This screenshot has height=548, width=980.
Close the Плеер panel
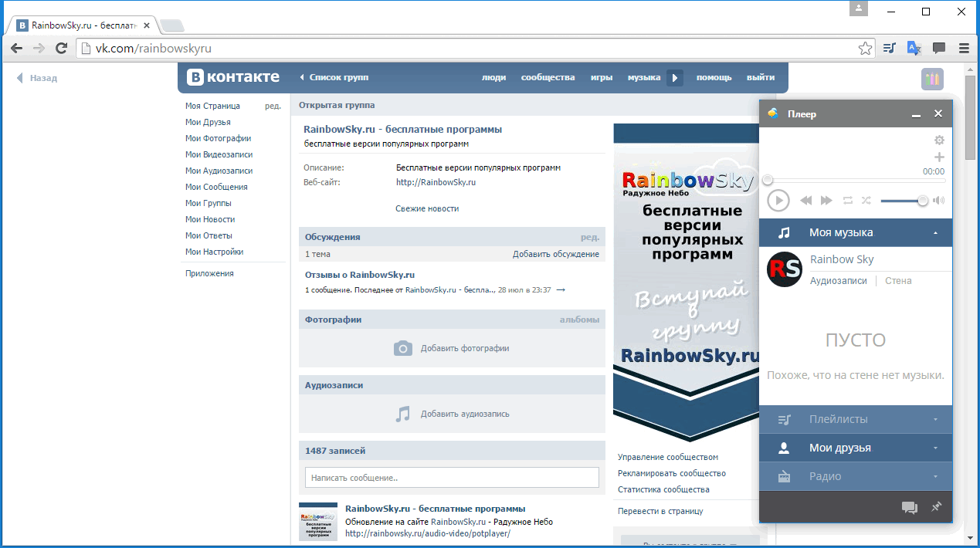point(938,114)
